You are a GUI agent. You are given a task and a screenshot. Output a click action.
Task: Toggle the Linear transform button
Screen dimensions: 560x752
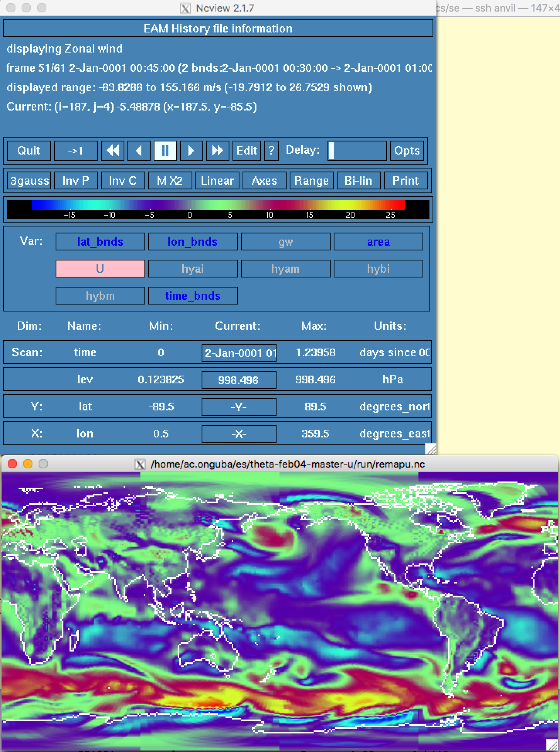pyautogui.click(x=217, y=180)
